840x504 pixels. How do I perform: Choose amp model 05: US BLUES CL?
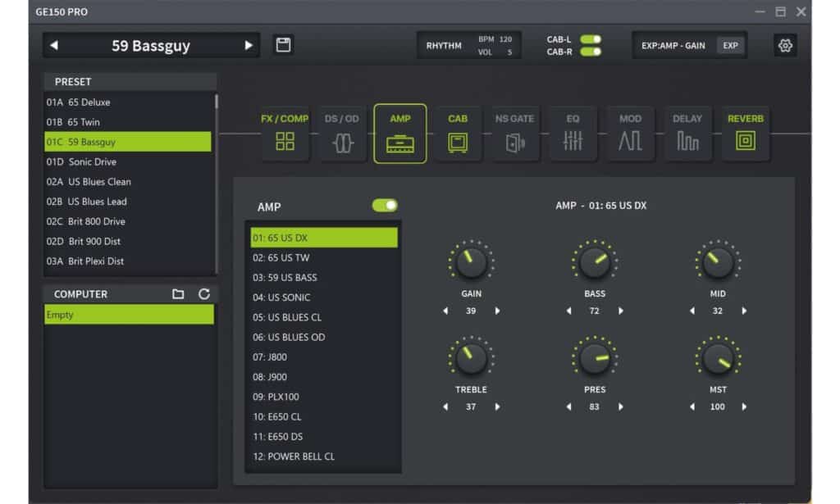[x=324, y=317]
